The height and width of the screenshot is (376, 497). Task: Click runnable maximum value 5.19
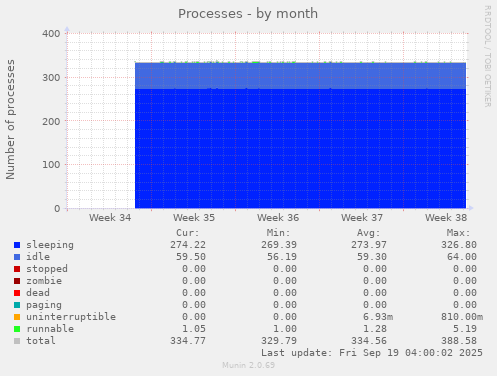(465, 329)
